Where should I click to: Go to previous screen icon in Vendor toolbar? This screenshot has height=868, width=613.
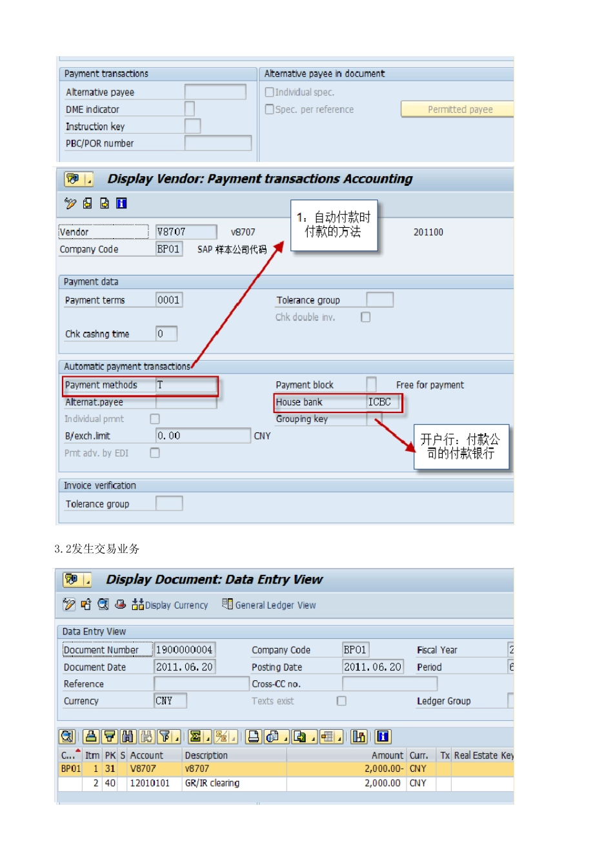pos(87,203)
